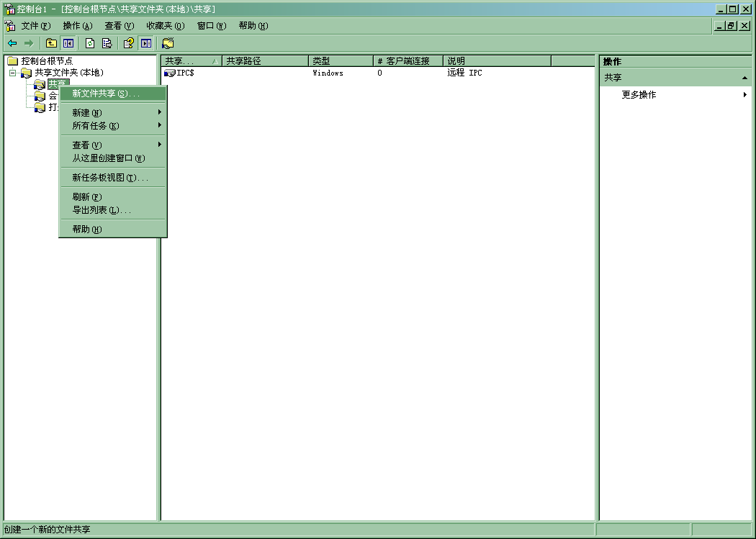Click the MMC document icon beside 文件 menu
The image size is (756, 539).
click(x=9, y=25)
